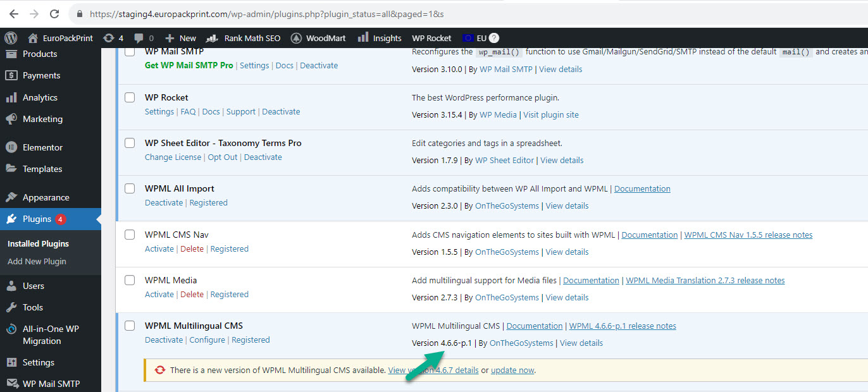This screenshot has height=392, width=868.
Task: Open WoodMart admin bar menu
Action: pos(318,38)
